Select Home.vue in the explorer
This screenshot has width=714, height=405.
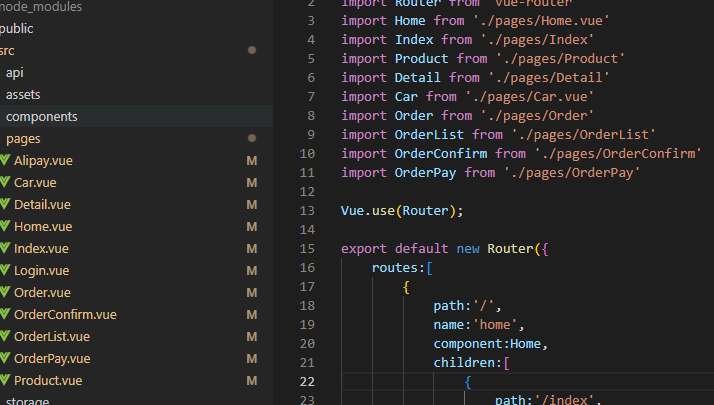click(x=43, y=226)
